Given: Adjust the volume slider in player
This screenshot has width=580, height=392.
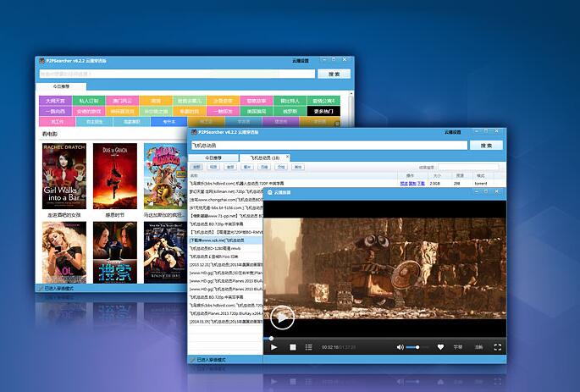Looking at the screenshot, I should pos(414,347).
